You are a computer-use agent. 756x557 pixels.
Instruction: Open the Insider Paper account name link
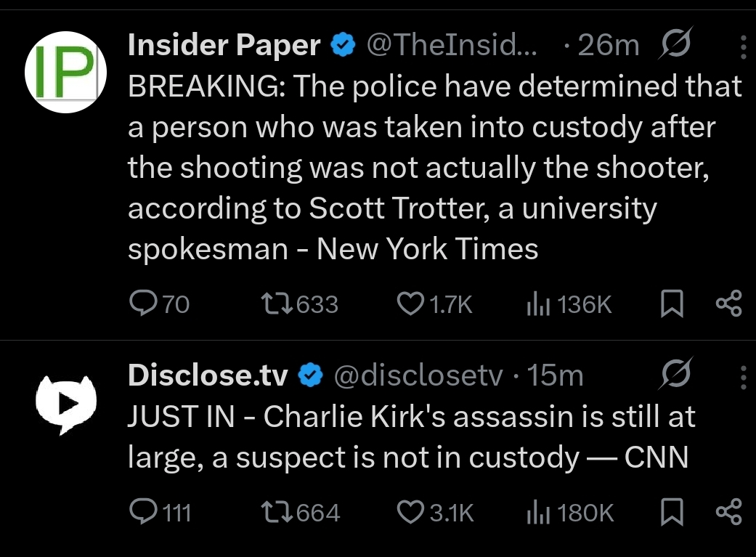point(224,46)
